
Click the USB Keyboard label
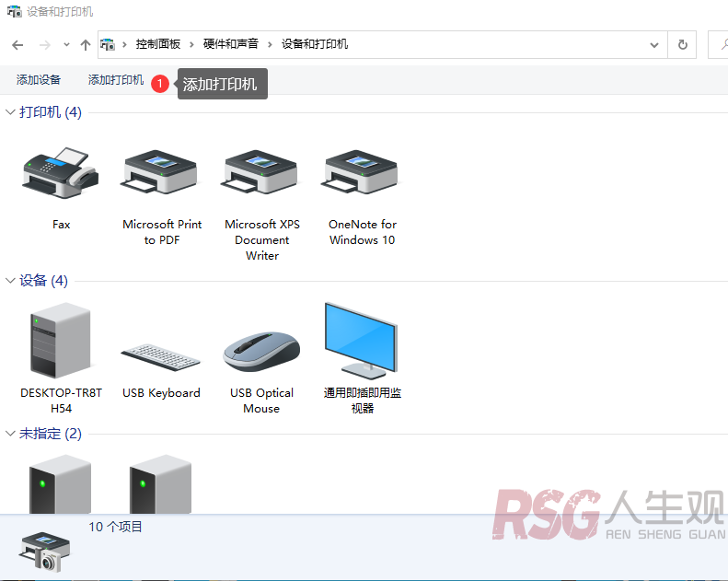point(161,393)
